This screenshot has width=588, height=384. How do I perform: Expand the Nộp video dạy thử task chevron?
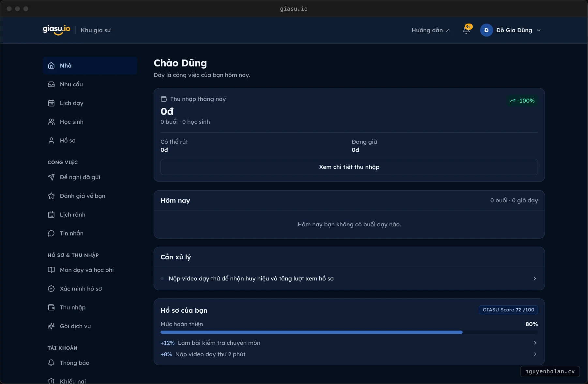tap(535, 278)
